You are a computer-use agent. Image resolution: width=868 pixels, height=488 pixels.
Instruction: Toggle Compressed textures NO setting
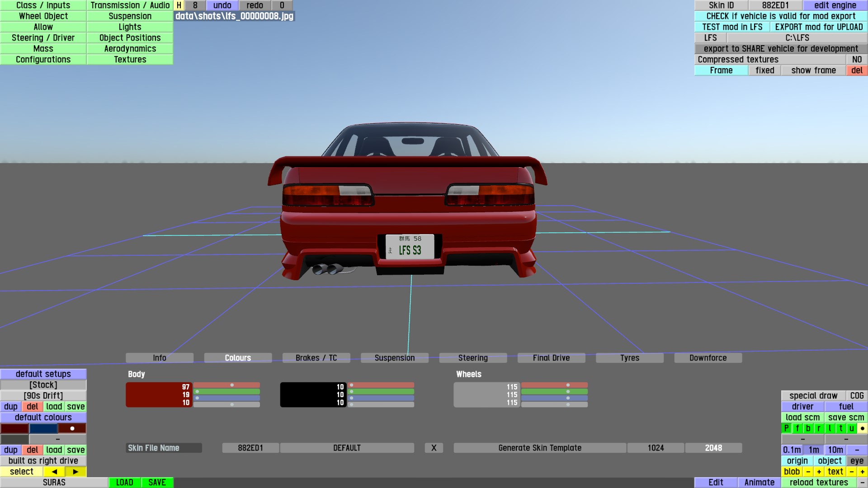tap(857, 60)
